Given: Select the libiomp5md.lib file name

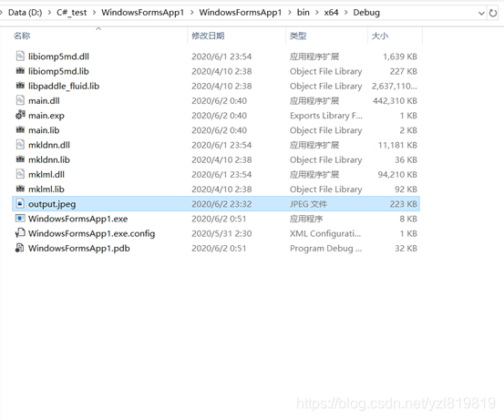Looking at the screenshot, I should [58, 71].
